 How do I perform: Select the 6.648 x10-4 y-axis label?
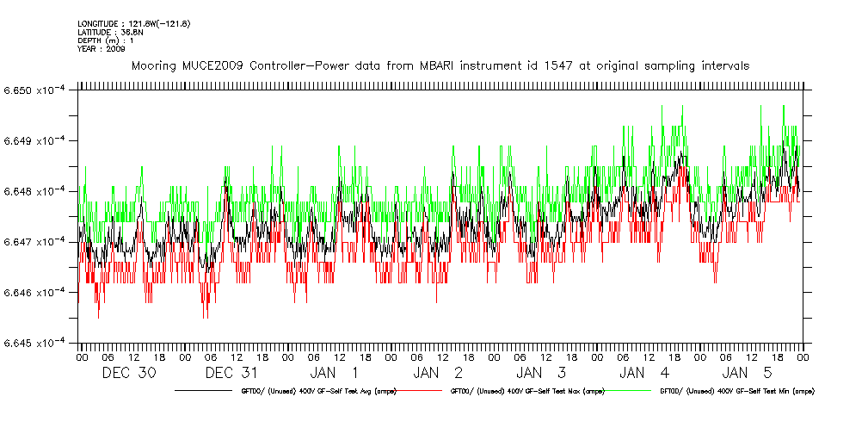(x=35, y=191)
